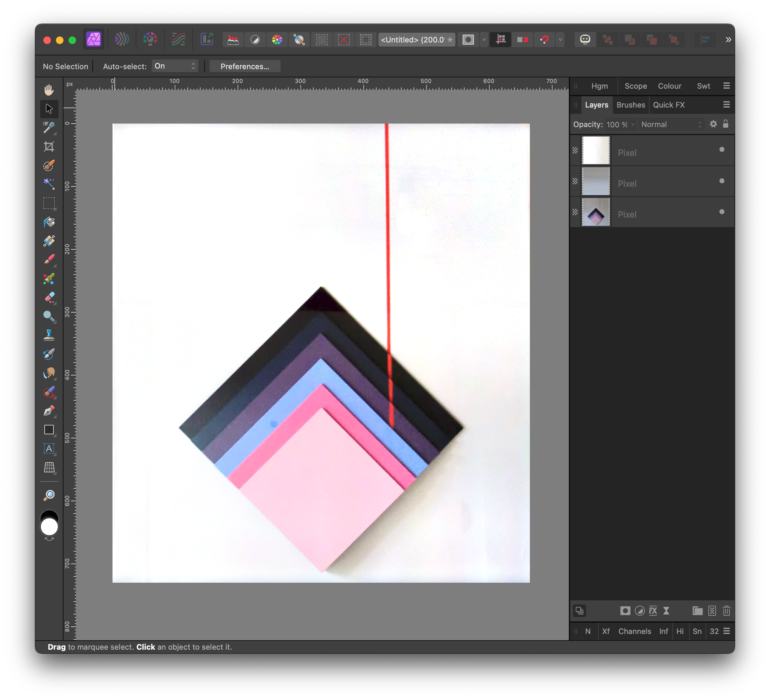Select the Colour Picker tool
The image size is (770, 700).
click(x=49, y=128)
